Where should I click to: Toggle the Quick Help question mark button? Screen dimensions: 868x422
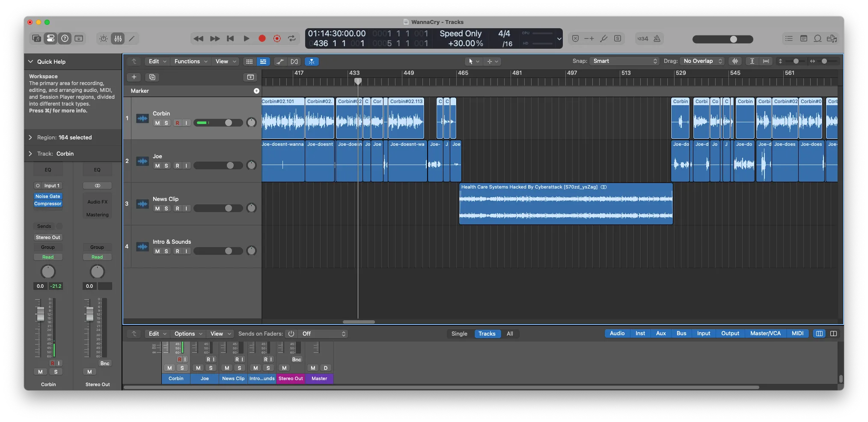point(65,38)
